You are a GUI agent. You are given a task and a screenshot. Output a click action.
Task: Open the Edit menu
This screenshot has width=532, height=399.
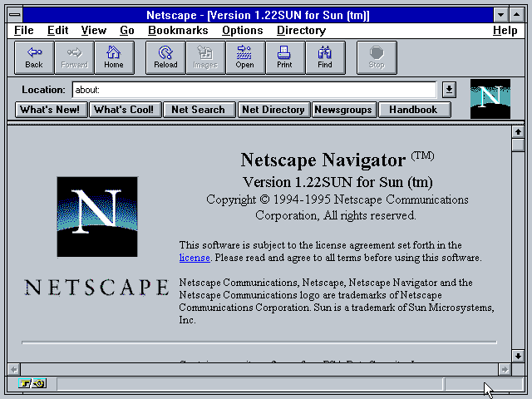click(57, 31)
